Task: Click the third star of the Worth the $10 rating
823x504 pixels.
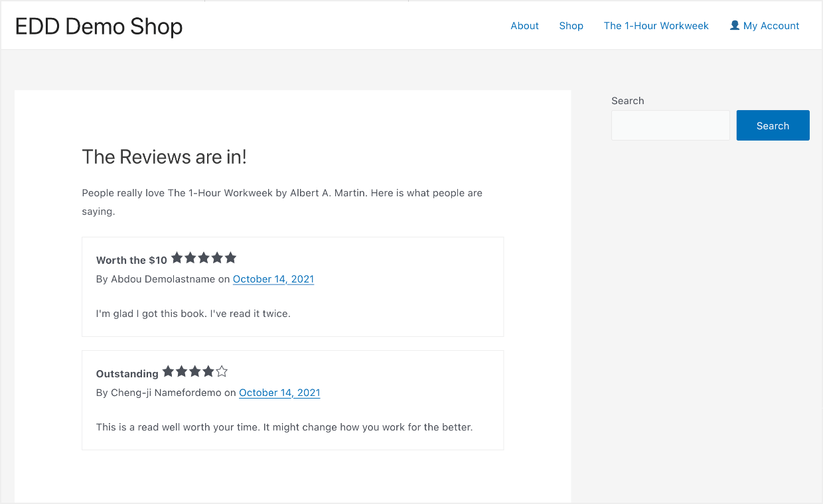Action: [x=204, y=258]
